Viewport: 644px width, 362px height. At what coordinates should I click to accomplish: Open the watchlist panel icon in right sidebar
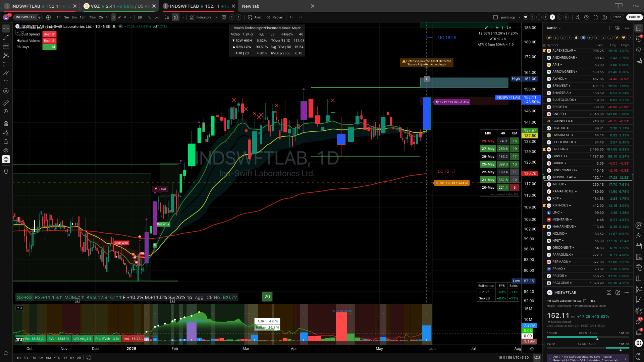pos(639,28)
